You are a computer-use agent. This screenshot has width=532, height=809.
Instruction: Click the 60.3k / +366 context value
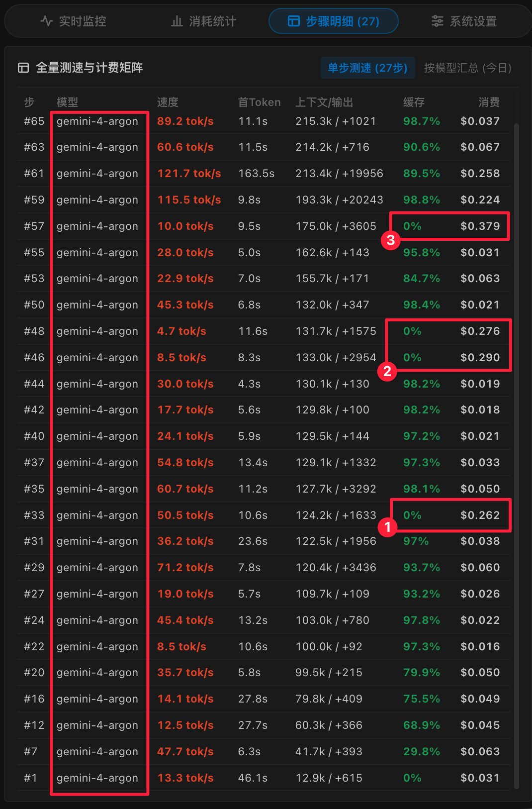coord(329,725)
